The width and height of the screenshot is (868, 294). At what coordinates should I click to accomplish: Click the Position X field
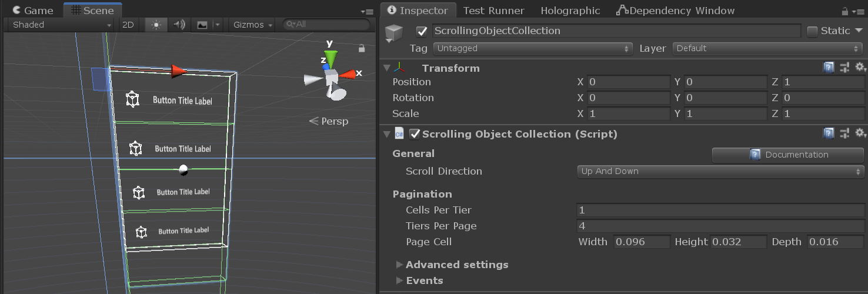628,82
